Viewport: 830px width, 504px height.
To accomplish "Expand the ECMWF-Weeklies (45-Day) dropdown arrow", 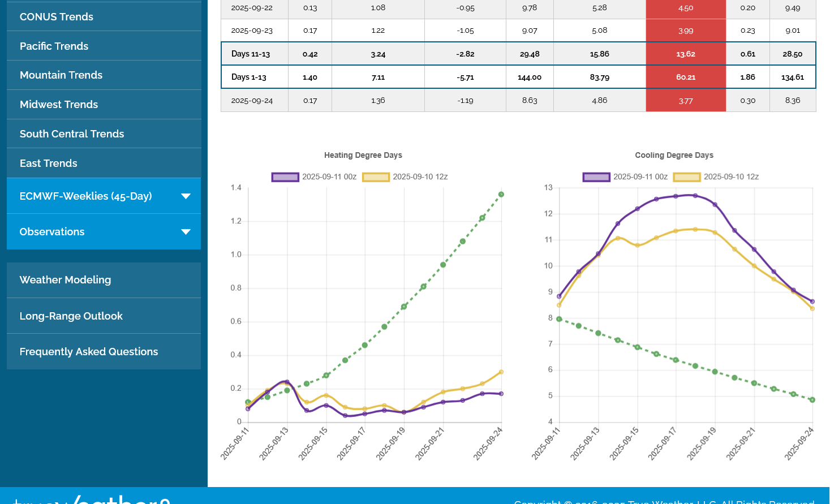I will [x=186, y=196].
